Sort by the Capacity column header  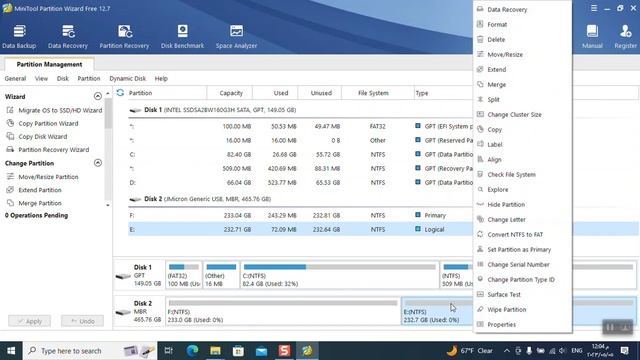(x=231, y=93)
